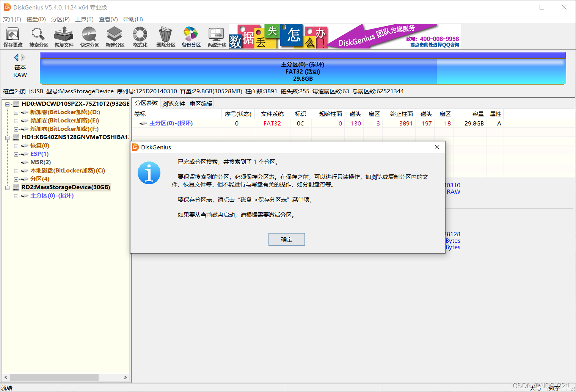Select the 格式化 tool icon
Screen dimensions: 576x392
tap(140, 37)
